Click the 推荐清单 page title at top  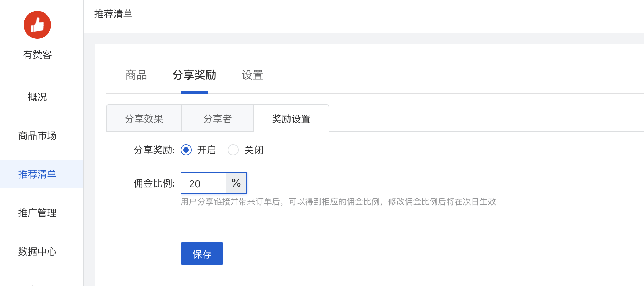(x=113, y=14)
